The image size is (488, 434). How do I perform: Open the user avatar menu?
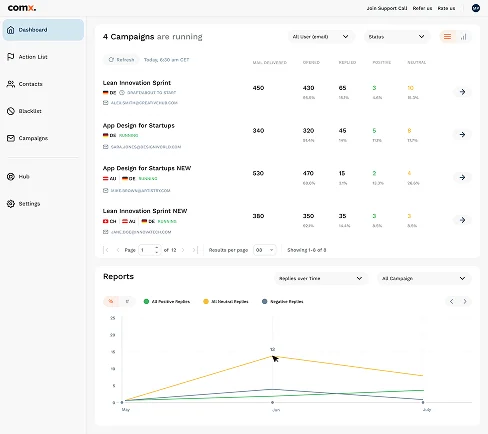click(x=476, y=8)
